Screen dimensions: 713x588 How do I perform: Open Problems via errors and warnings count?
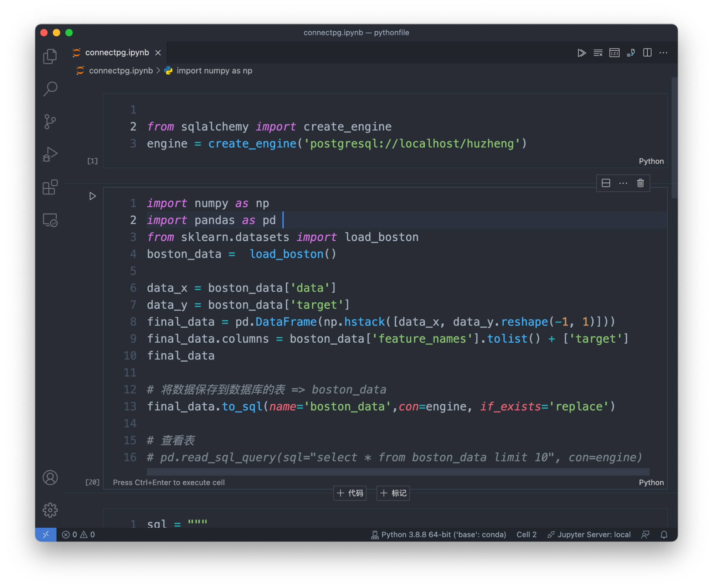pos(78,535)
